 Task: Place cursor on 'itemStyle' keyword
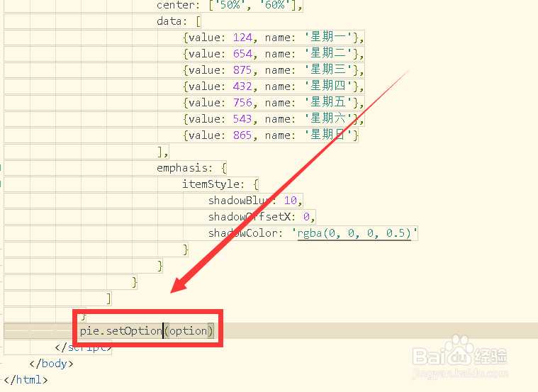(x=211, y=184)
